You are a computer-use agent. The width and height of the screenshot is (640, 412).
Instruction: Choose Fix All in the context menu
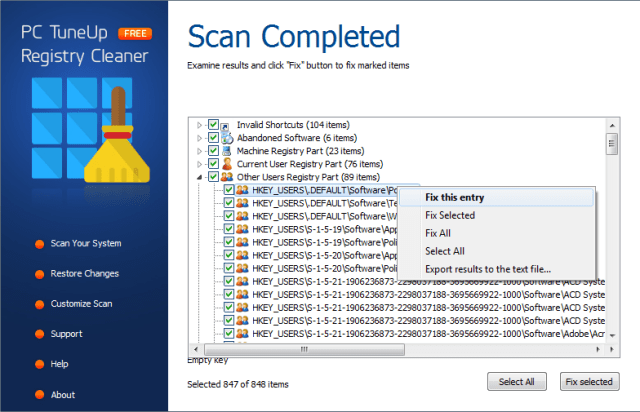coord(496,234)
